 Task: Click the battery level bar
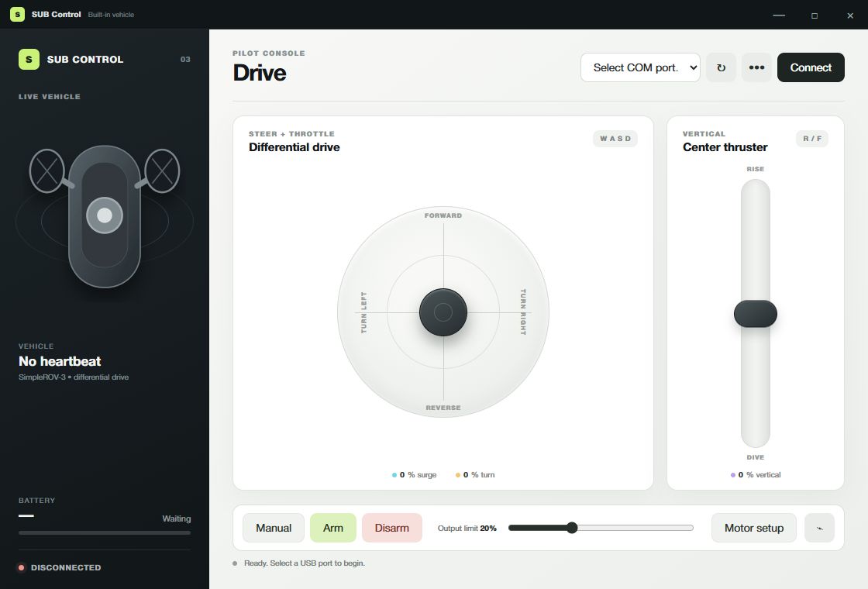tap(105, 532)
